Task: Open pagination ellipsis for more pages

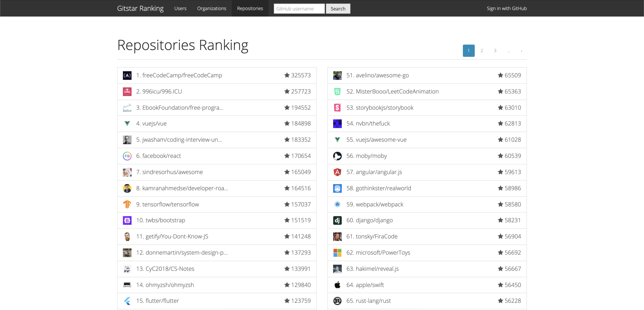Action: click(x=509, y=51)
